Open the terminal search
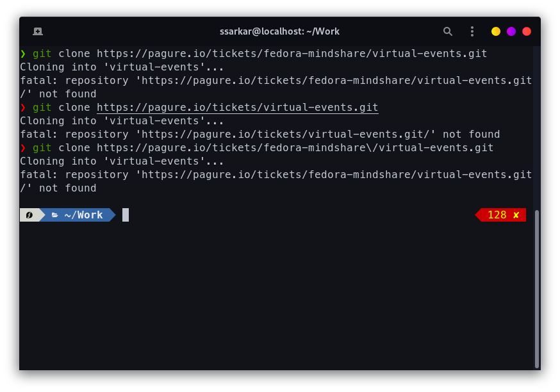Screen dimensions: 560x392 click(447, 31)
